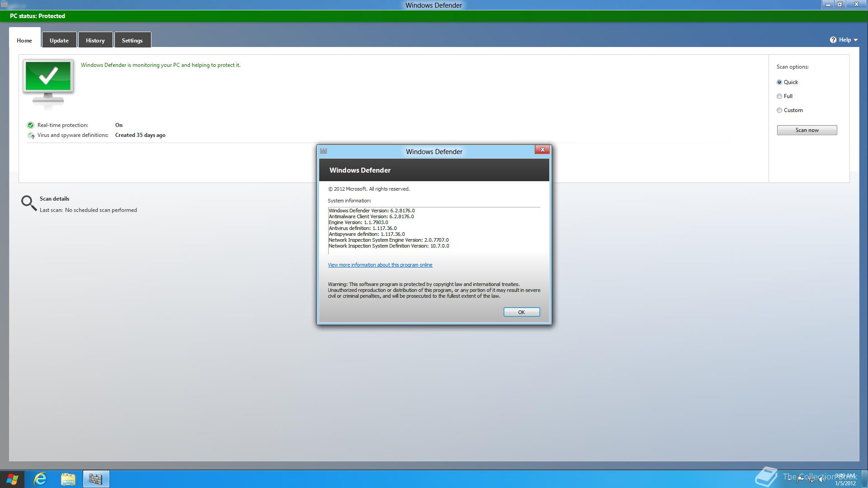The height and width of the screenshot is (488, 868).
Task: Click the PC status: Protected banner text
Action: coord(38,16)
